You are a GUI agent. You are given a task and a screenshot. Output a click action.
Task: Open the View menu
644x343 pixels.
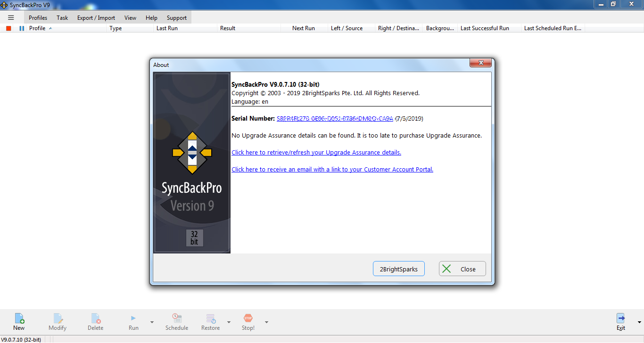point(130,18)
